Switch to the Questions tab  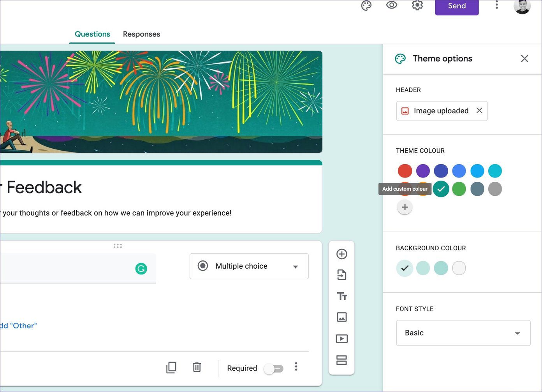92,34
